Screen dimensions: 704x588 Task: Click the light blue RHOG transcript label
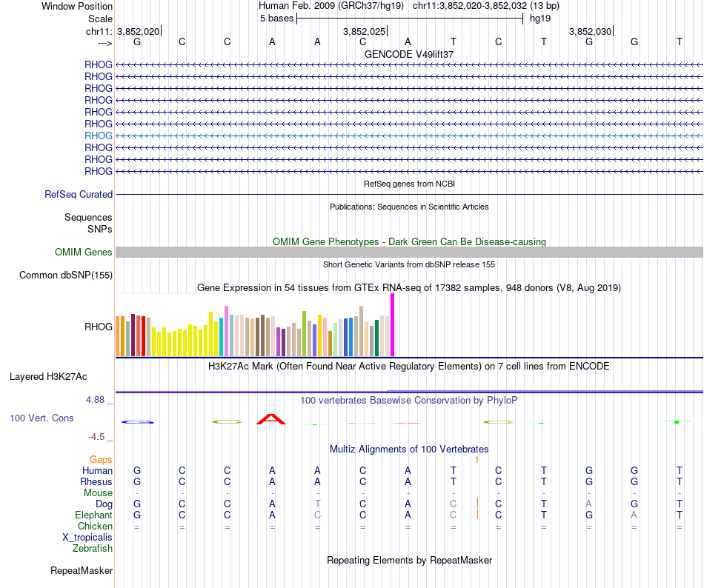(99, 136)
